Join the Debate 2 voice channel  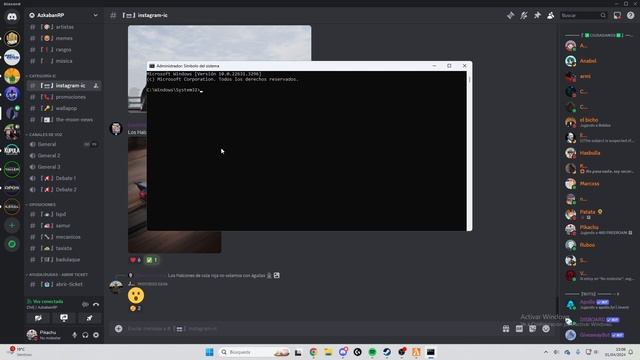[x=63, y=190]
